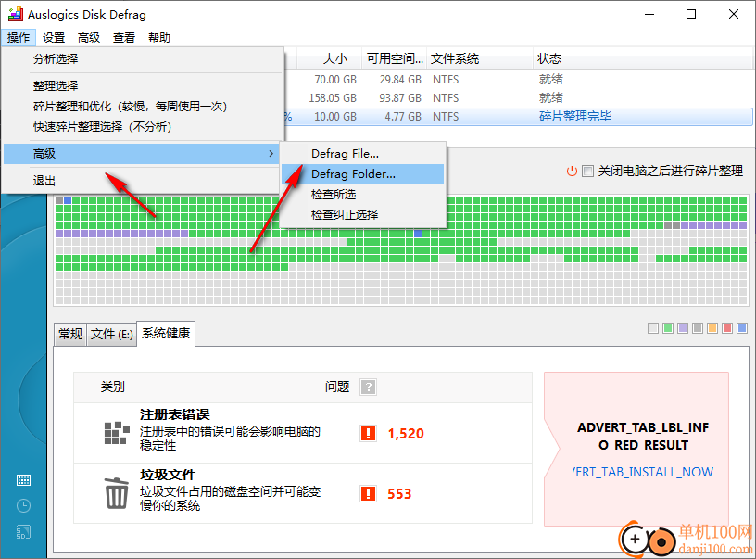The height and width of the screenshot is (559, 756).
Task: Click the 文件系统 column header
Action: 480,58
